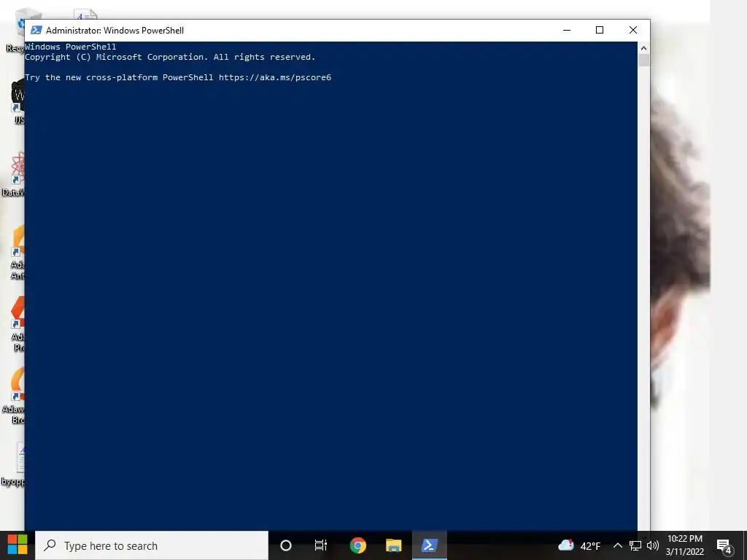Click the 'Windows PowerShell' first console line
This screenshot has height=560, width=747.
pyautogui.click(x=71, y=47)
